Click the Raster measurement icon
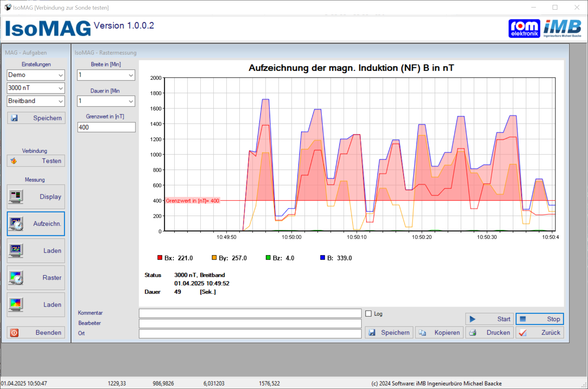This screenshot has width=588, height=389. point(16,278)
